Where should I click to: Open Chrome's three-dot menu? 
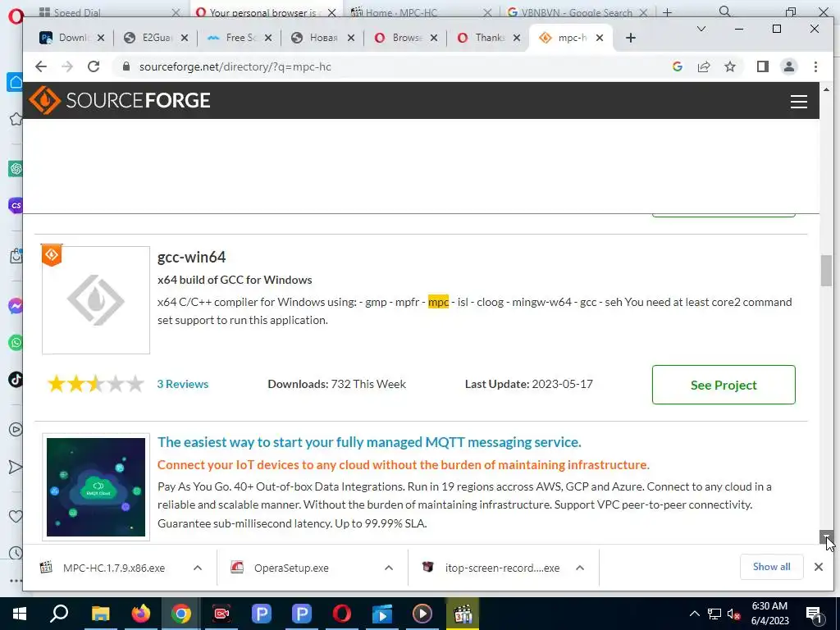pos(815,66)
